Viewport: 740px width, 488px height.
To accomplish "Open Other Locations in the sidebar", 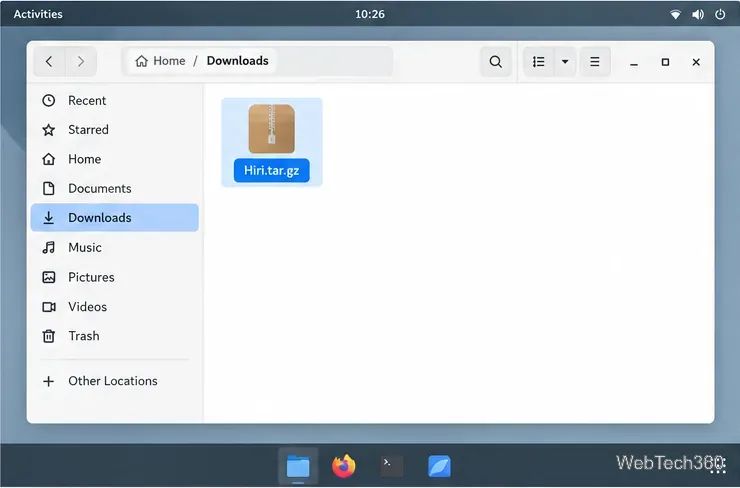I will tap(115, 381).
